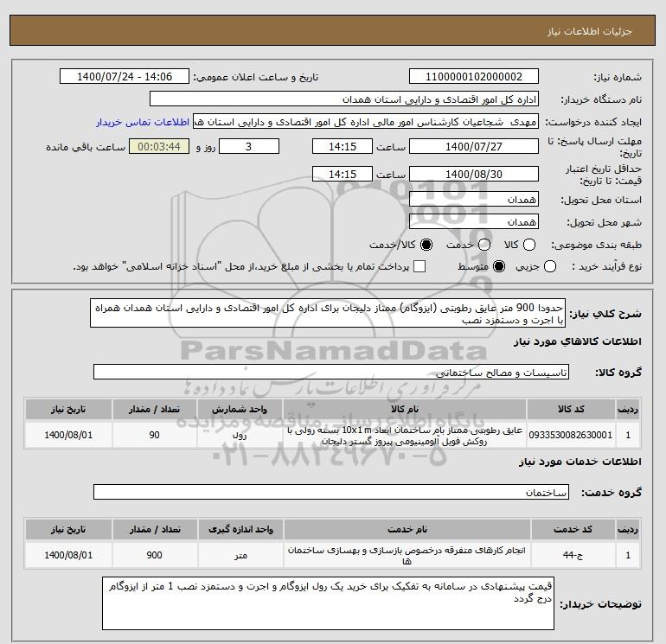Click the جزئیات اطلاعات نیاز page title
The width and height of the screenshot is (666, 644).
click(590, 31)
